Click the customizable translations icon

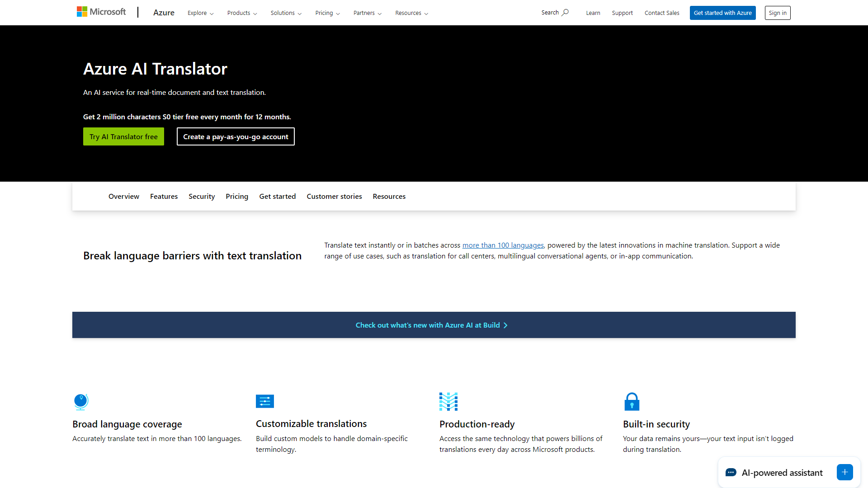(x=264, y=400)
